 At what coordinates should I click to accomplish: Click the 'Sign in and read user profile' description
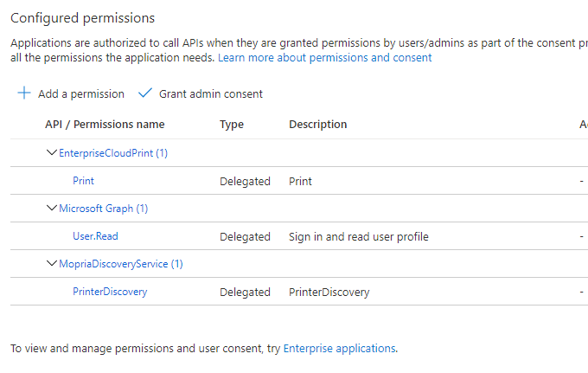pyautogui.click(x=358, y=236)
